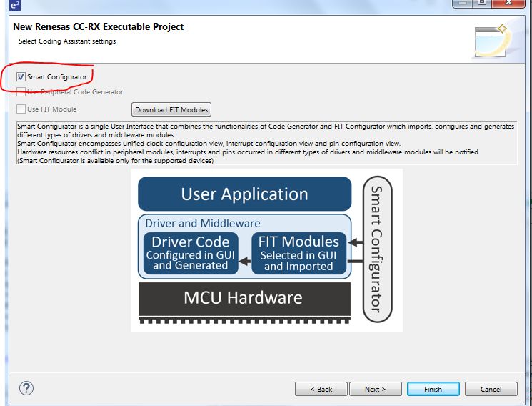Viewport: 532px width, 406px height.
Task: Advance the wizard with Next
Action: tap(375, 389)
